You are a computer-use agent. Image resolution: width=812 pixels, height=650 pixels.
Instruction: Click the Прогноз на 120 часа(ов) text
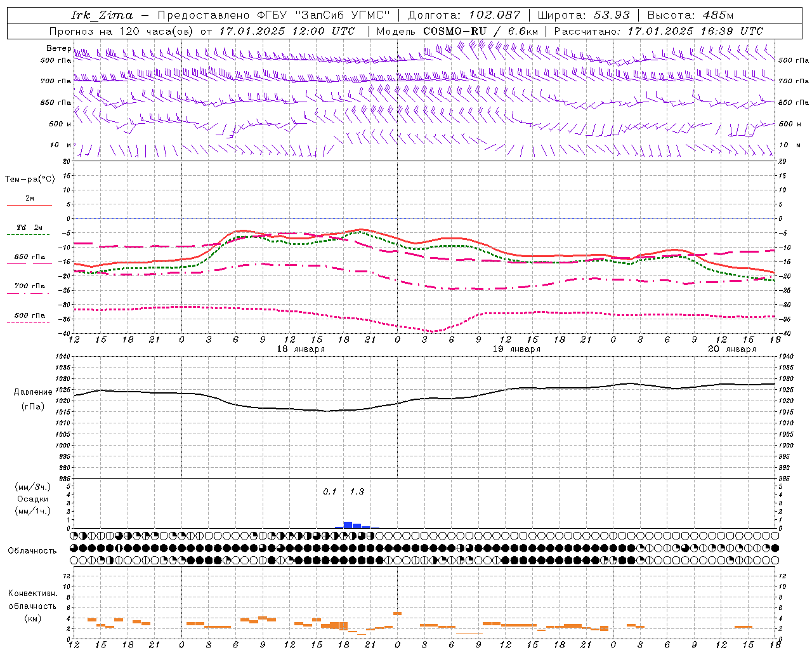(122, 31)
